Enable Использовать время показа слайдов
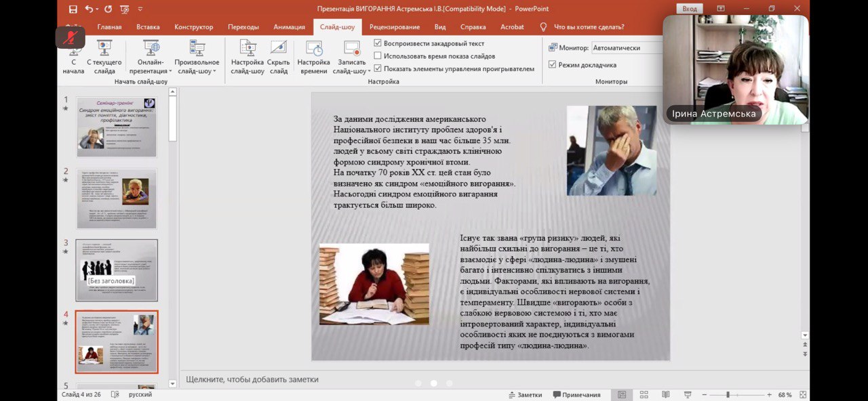The image size is (868, 401). [378, 56]
